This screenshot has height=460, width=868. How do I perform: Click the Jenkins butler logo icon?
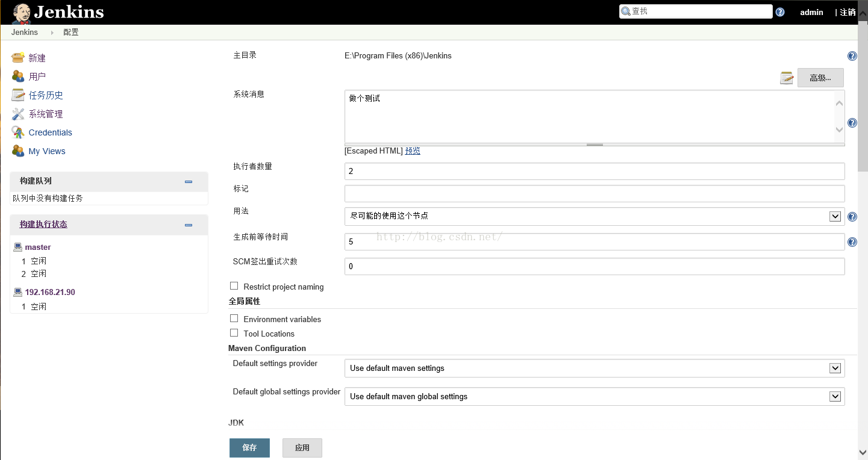(22, 13)
